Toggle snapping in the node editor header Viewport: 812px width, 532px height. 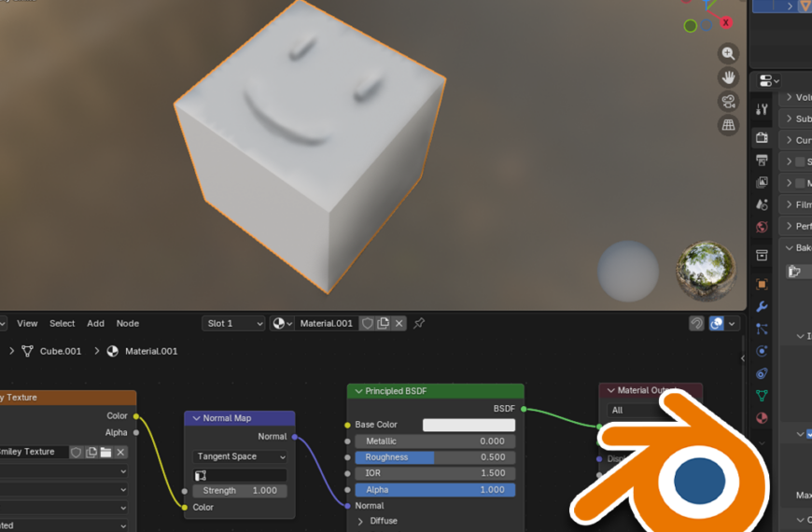[x=696, y=323]
